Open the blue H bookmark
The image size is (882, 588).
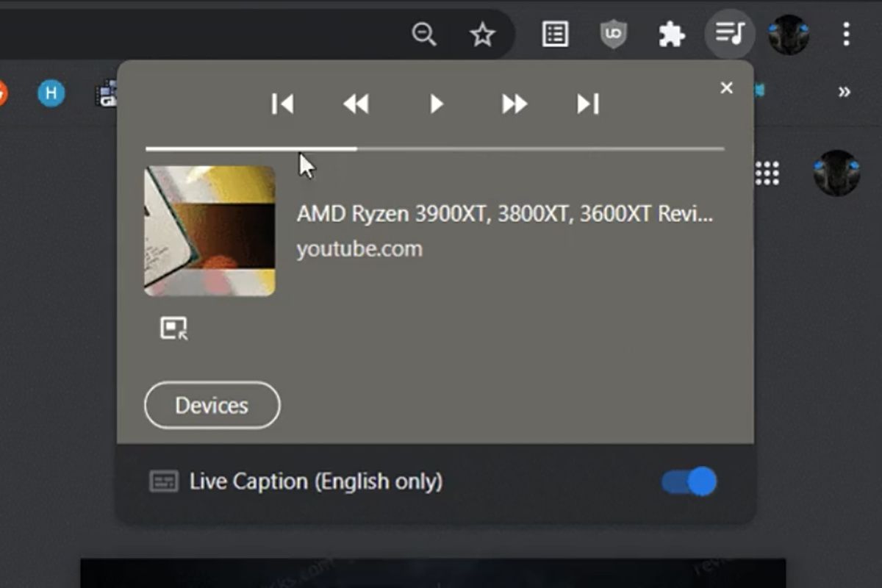click(51, 93)
